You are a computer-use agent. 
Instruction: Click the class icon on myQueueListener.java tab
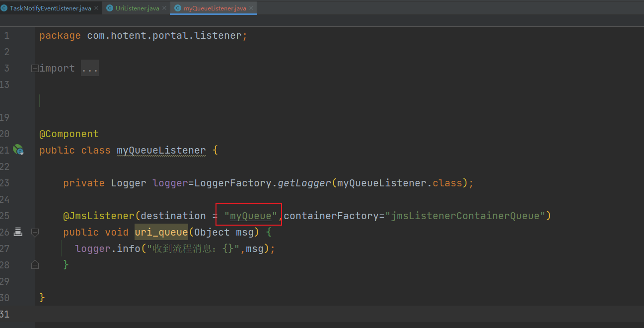coord(177,8)
